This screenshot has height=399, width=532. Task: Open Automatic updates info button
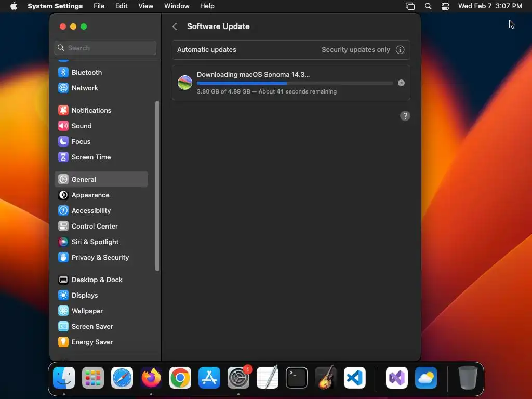(400, 49)
